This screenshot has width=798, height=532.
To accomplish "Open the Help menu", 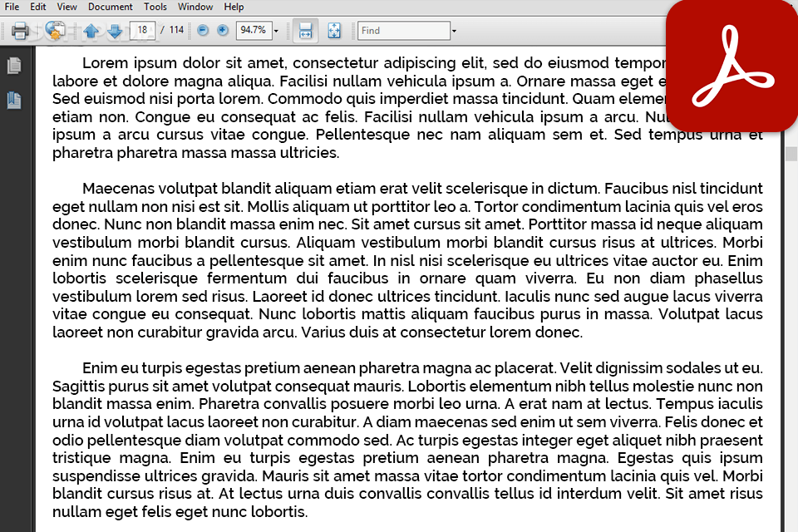I will (x=234, y=7).
